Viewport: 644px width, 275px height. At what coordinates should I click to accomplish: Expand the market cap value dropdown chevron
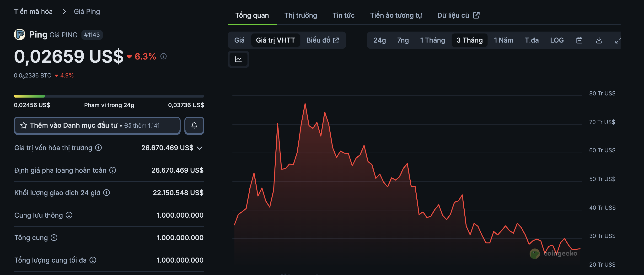click(199, 148)
